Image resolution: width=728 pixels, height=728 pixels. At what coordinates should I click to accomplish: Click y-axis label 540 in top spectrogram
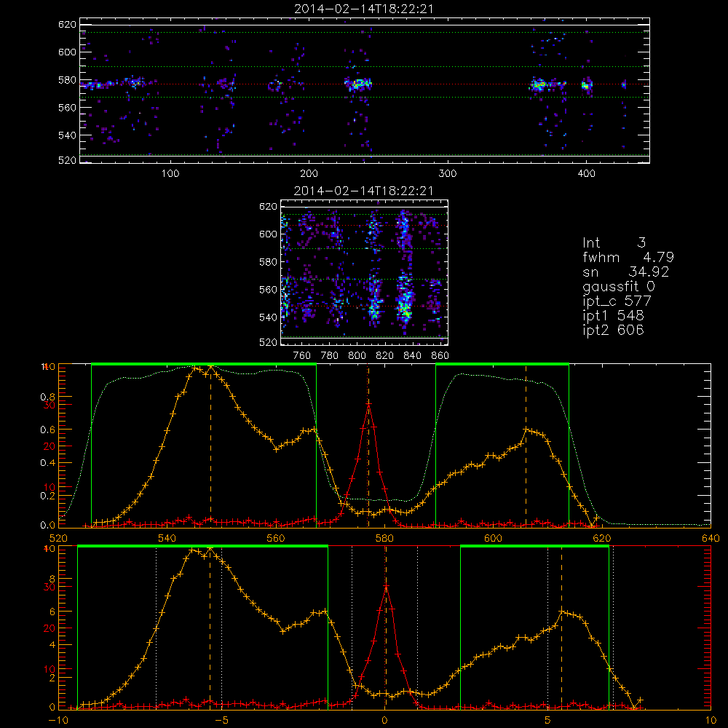pyautogui.click(x=67, y=135)
